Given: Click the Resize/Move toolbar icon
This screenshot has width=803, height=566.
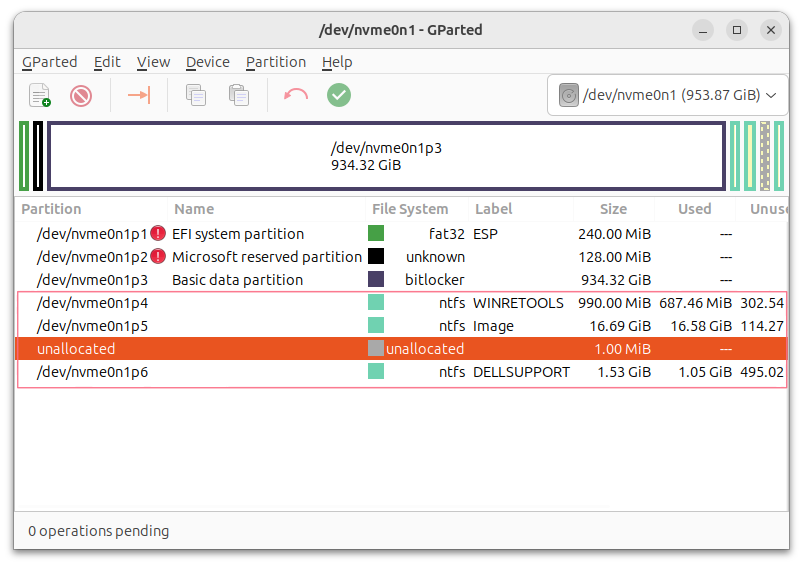Looking at the screenshot, I should pos(138,95).
